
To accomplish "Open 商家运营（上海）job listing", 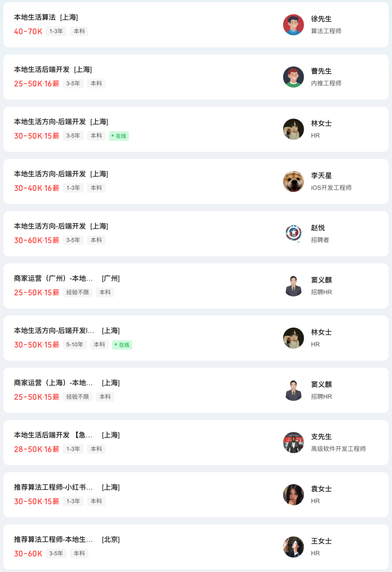I will (x=53, y=383).
